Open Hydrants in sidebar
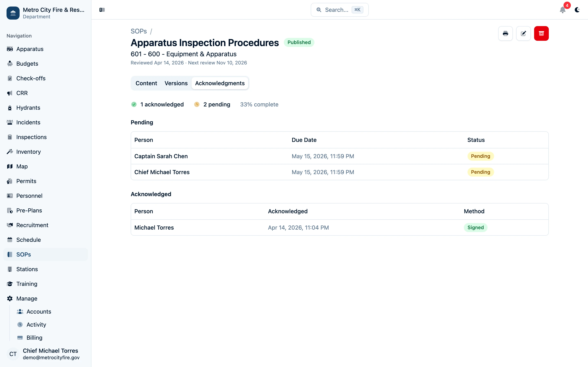The width and height of the screenshot is (588, 367). [x=28, y=107]
